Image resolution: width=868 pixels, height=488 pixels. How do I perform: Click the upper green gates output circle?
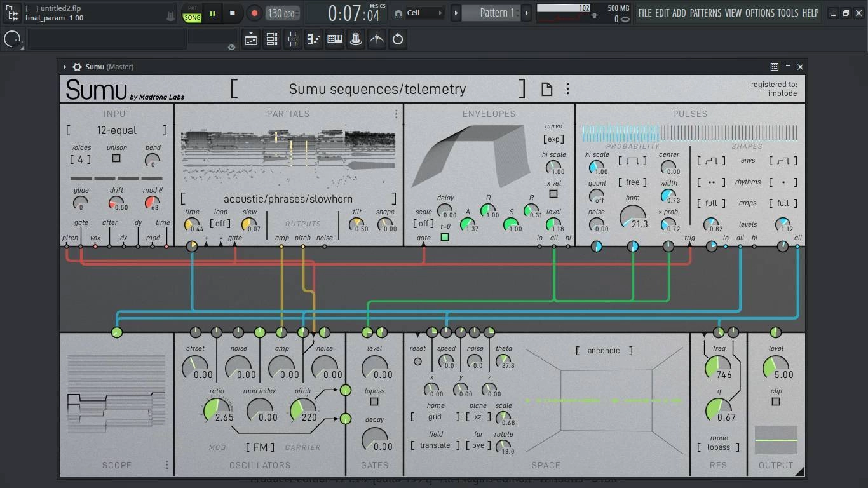click(346, 390)
